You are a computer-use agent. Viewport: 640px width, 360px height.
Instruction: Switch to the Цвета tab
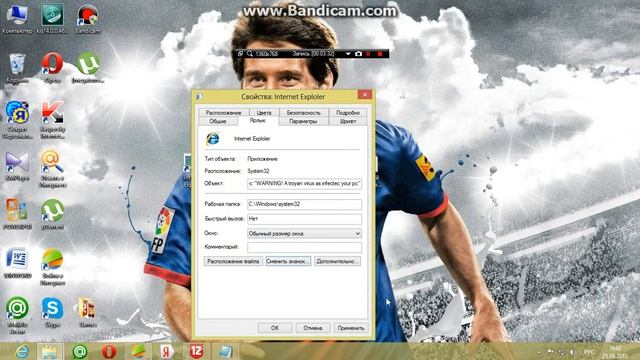click(264, 112)
